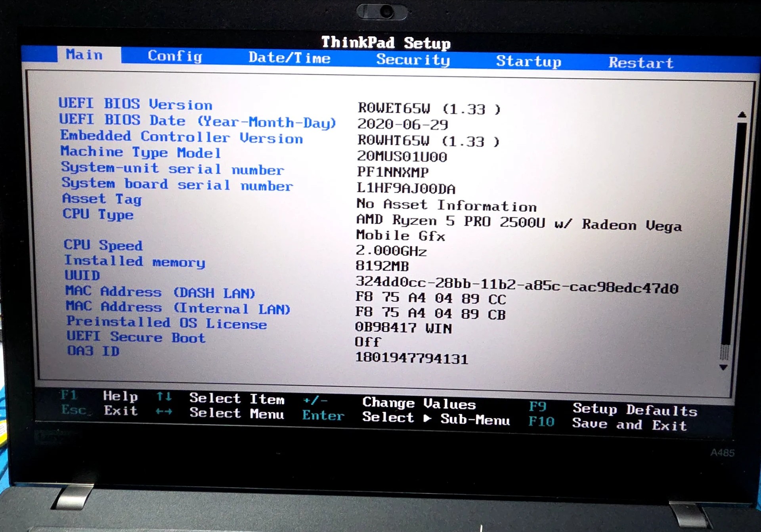Viewport: 761px width, 532px height.
Task: Select System-unit serial number label
Action: click(x=172, y=168)
